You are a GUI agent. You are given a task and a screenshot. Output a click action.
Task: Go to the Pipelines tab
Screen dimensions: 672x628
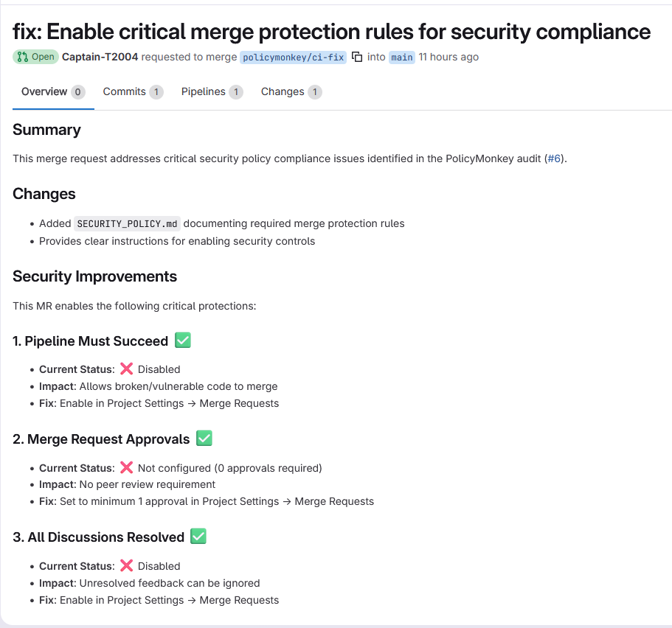click(204, 92)
